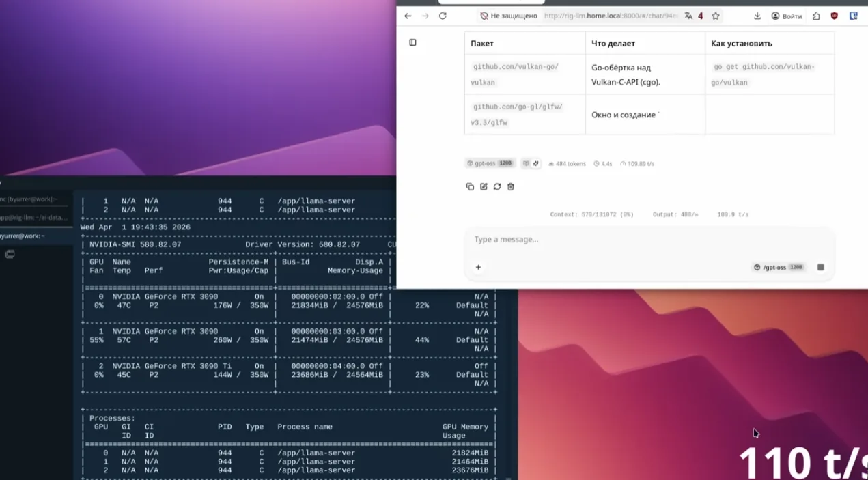Add an attachment with the plus button
This screenshot has width=868, height=480.
[x=478, y=267]
